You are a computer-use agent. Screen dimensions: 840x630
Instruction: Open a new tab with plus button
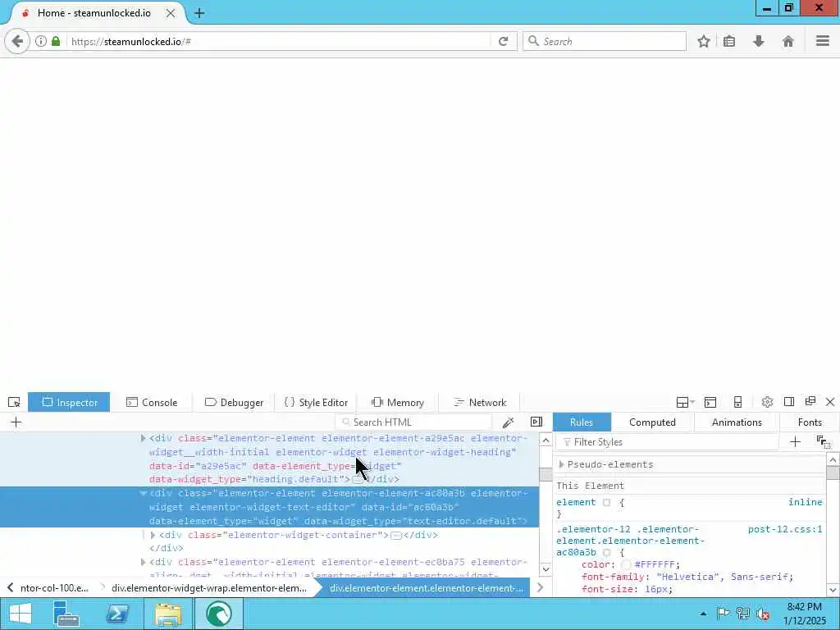click(199, 13)
